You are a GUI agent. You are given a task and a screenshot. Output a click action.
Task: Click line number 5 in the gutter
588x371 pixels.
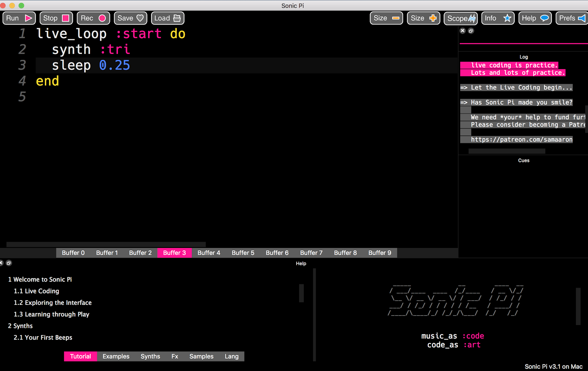(x=22, y=97)
